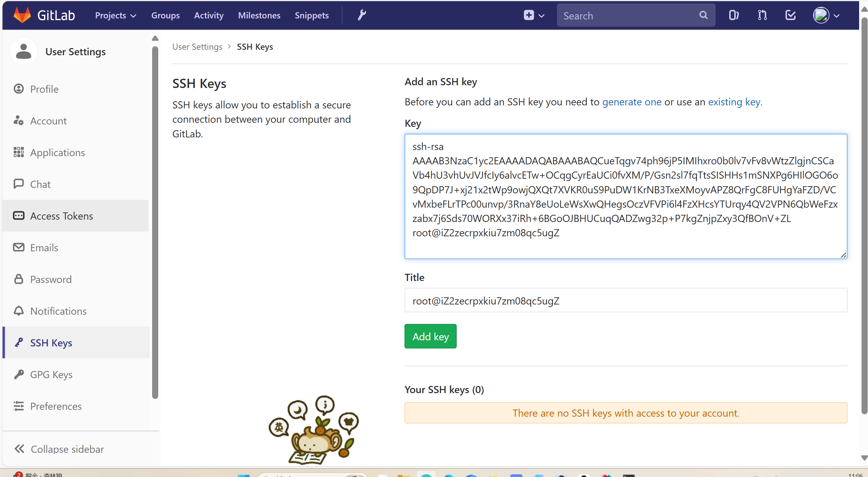Open the issues icon in navbar
The width and height of the screenshot is (868, 477).
click(x=733, y=15)
